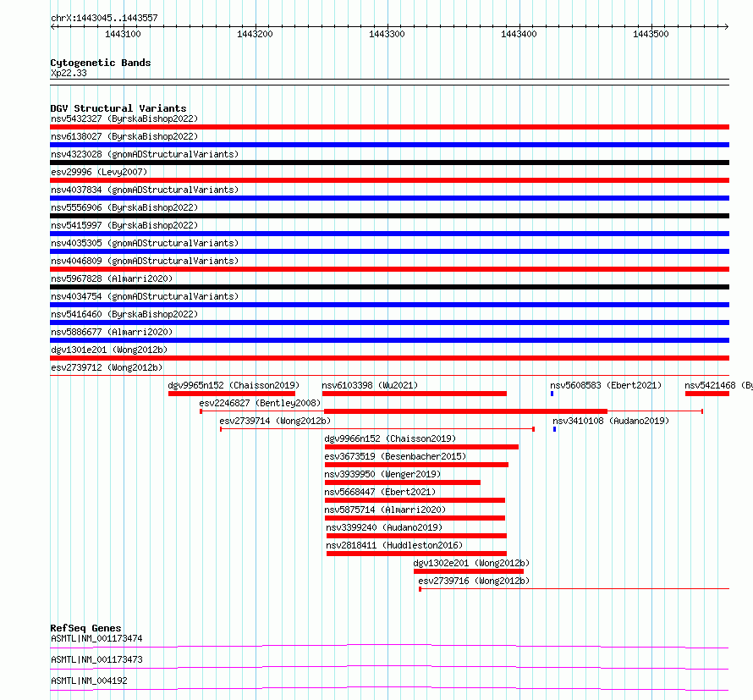
Task: Open esv2739716 (Wong2012b) label
Action: pyautogui.click(x=474, y=581)
